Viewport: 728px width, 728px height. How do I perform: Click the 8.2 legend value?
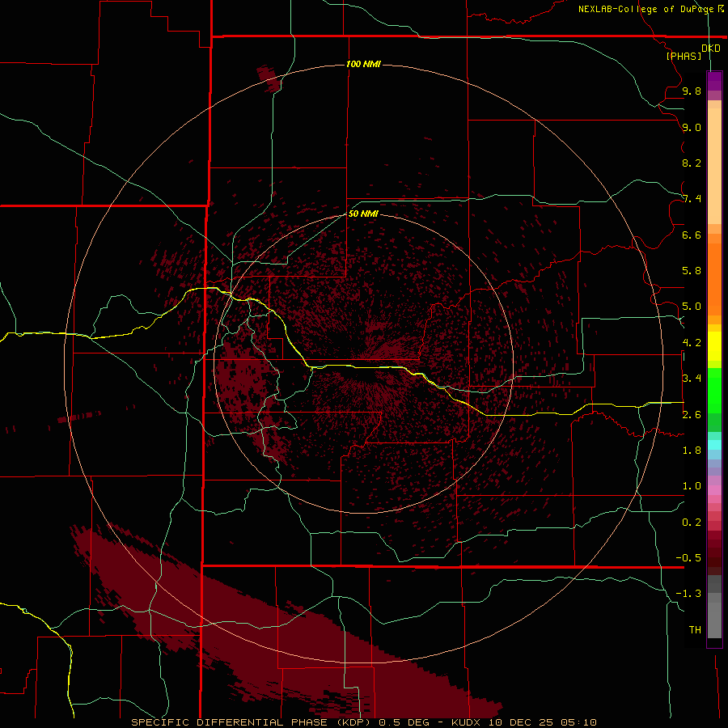pyautogui.click(x=692, y=163)
